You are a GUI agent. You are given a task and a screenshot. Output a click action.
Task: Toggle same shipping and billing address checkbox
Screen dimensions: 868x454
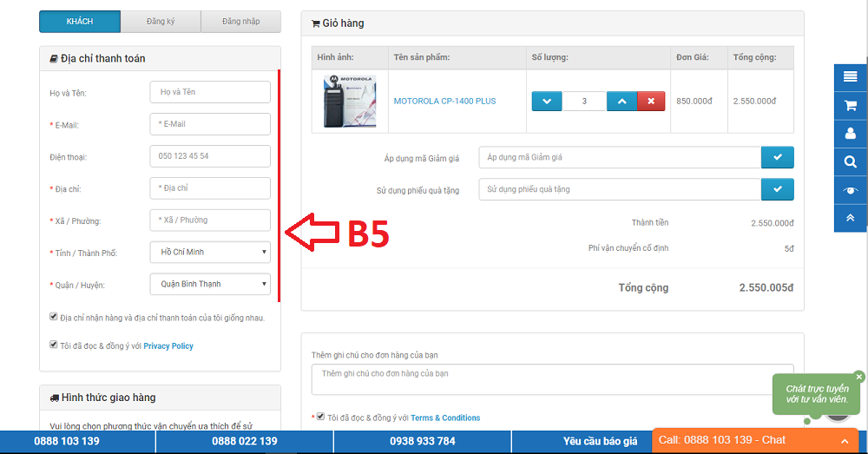coord(54,317)
